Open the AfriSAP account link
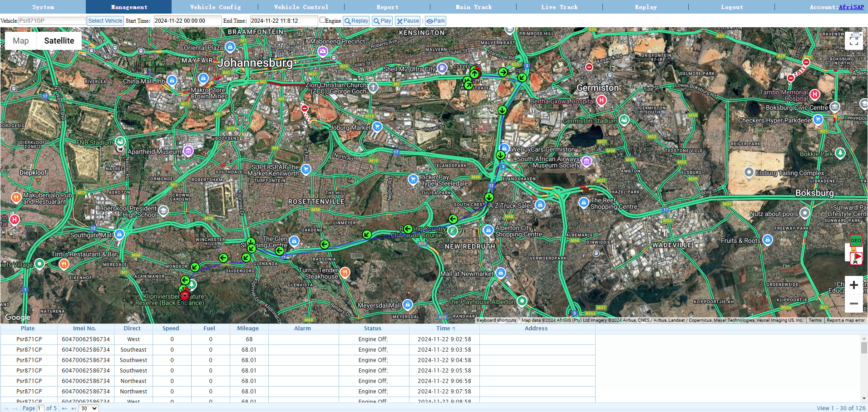 [x=851, y=7]
